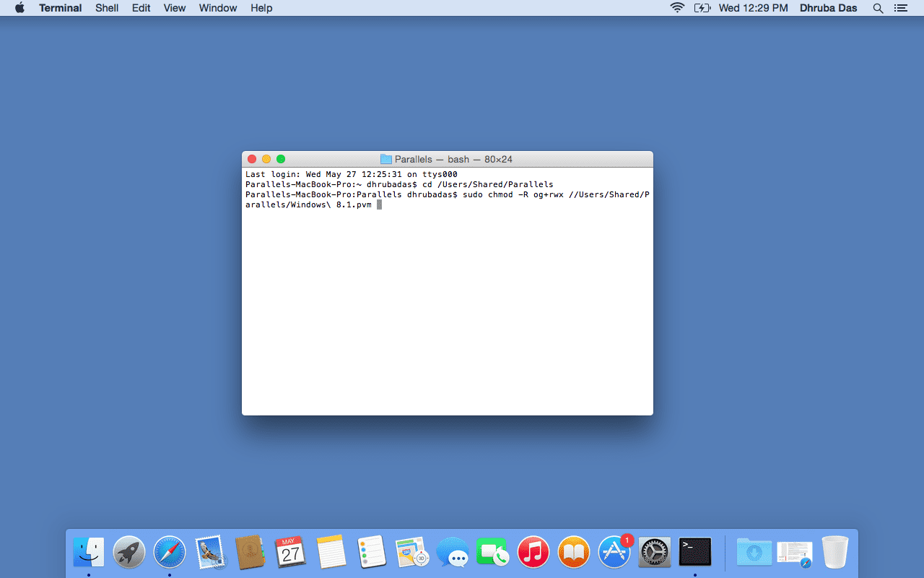Open Safari in the Dock
The width and height of the screenshot is (924, 578).
tap(170, 553)
